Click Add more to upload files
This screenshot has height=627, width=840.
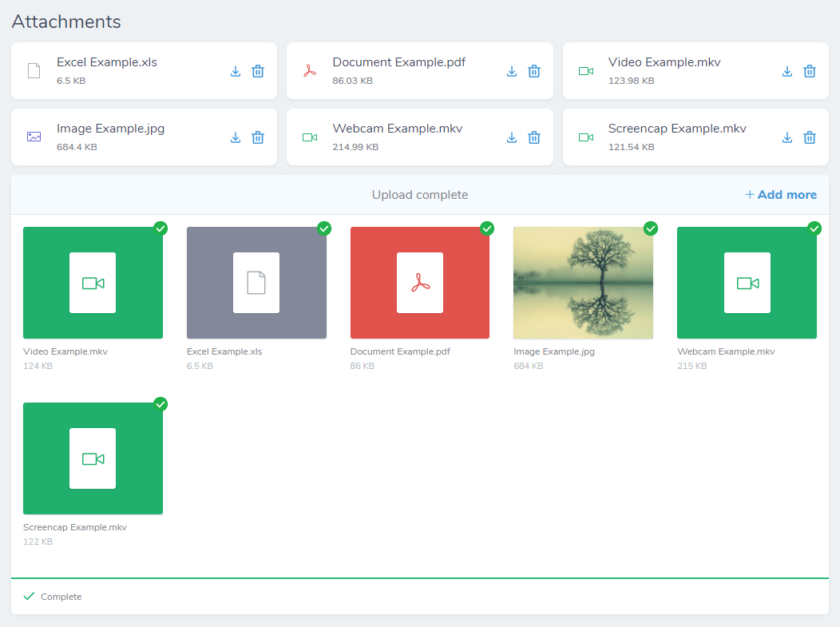(781, 195)
